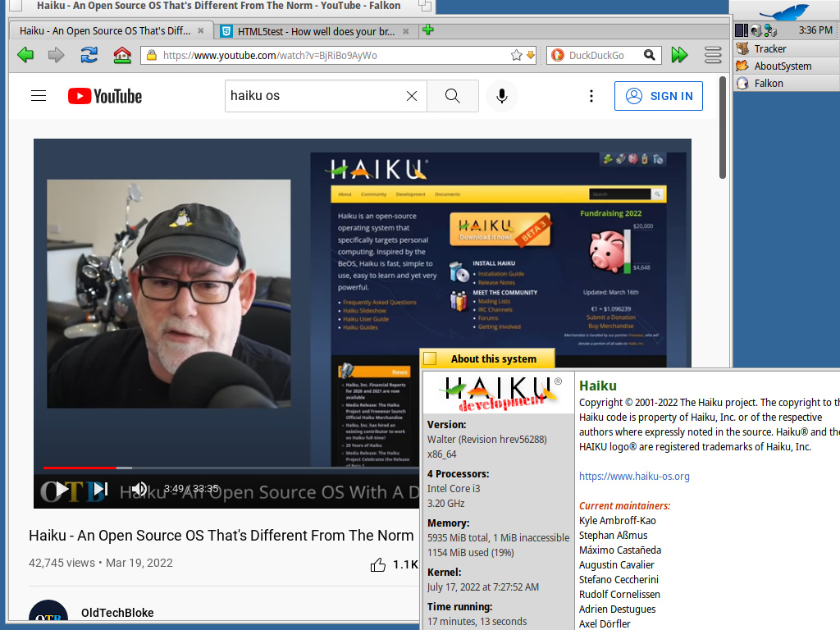Click the "Current maintainers:" heading

click(x=624, y=505)
